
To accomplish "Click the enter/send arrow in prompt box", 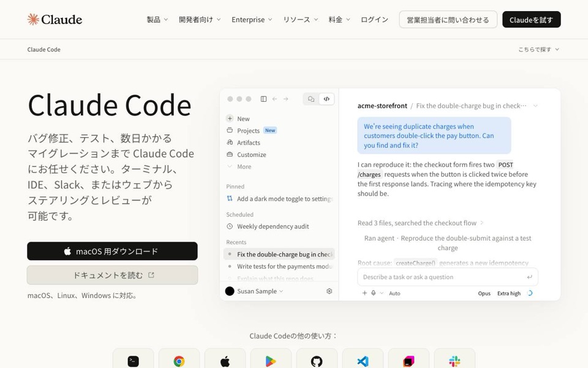I will [529, 277].
